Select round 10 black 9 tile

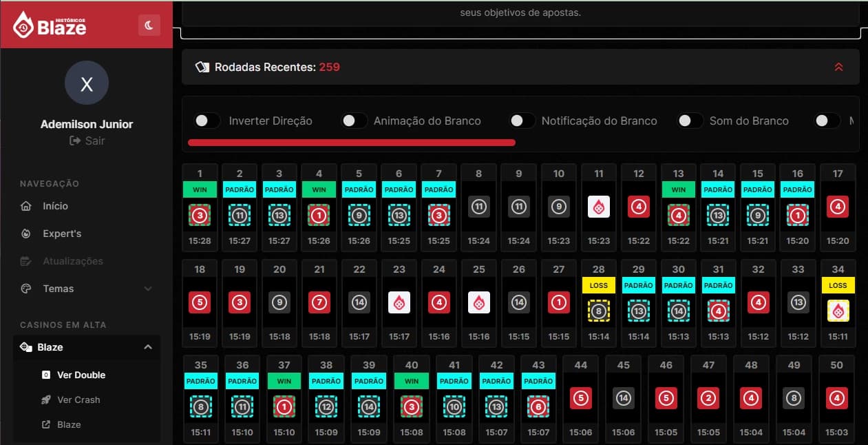point(559,207)
